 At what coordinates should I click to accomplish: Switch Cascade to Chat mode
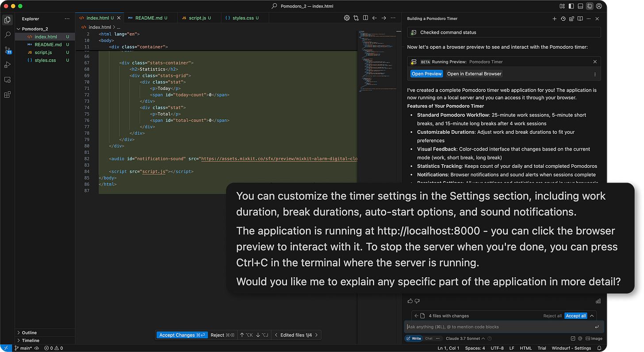click(429, 338)
